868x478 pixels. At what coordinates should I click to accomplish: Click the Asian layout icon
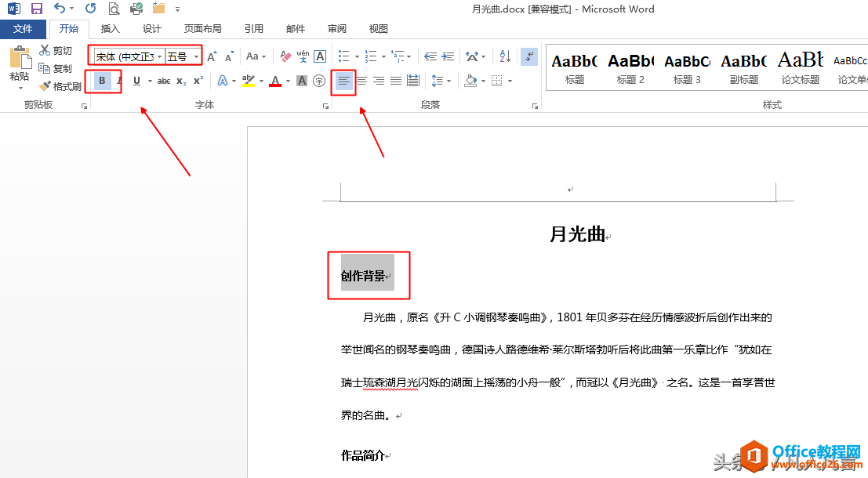tap(472, 56)
